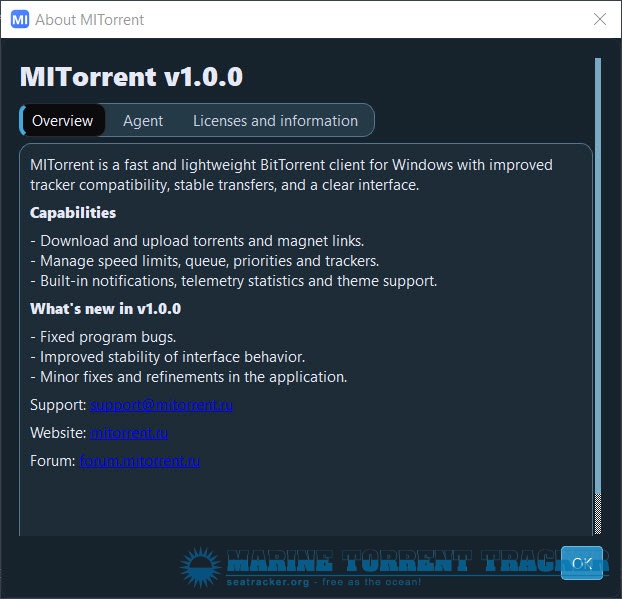Click the sun logo in the watermark
The height and width of the screenshot is (599, 622).
click(200, 567)
